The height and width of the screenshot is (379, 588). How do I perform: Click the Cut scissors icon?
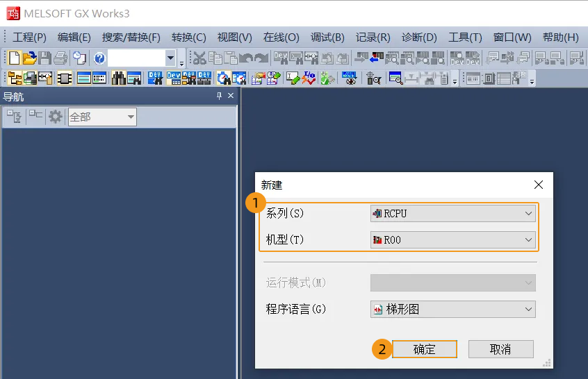tap(199, 58)
